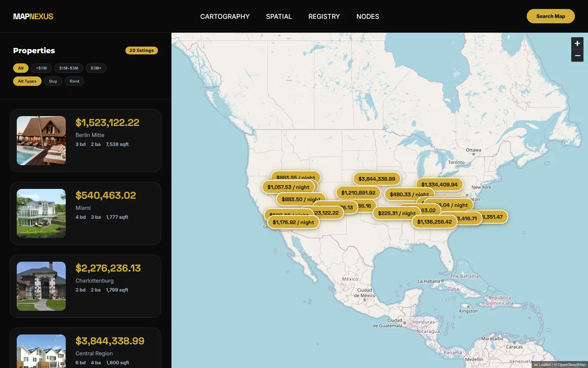Click the Central Region location label
The image size is (588, 368).
tap(94, 353)
